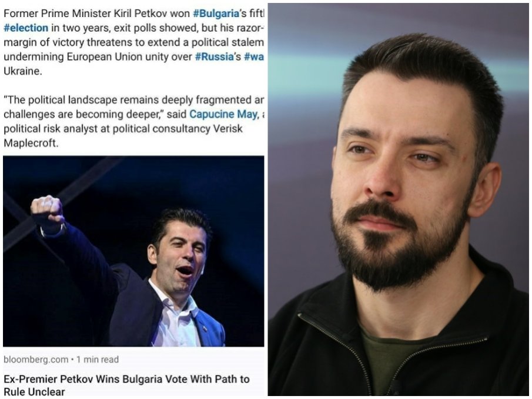532x399 pixels.
Task: Select the bearded man's portrait photo
Action: [x=399, y=199]
